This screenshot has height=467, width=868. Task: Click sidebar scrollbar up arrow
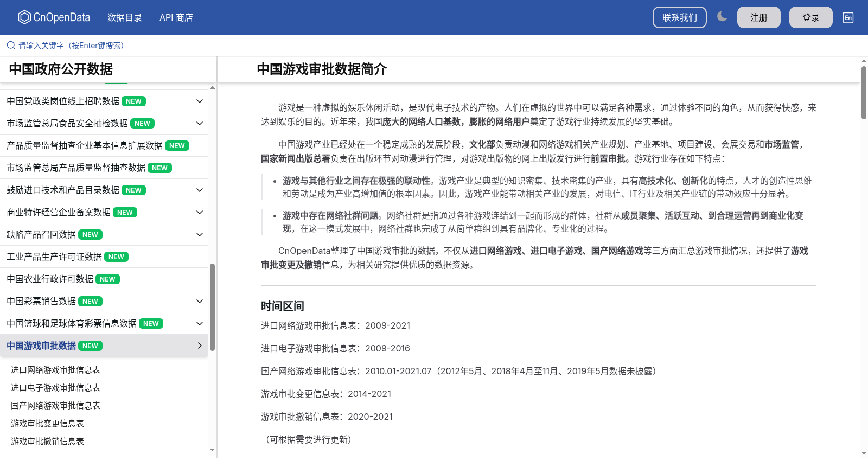[212, 87]
